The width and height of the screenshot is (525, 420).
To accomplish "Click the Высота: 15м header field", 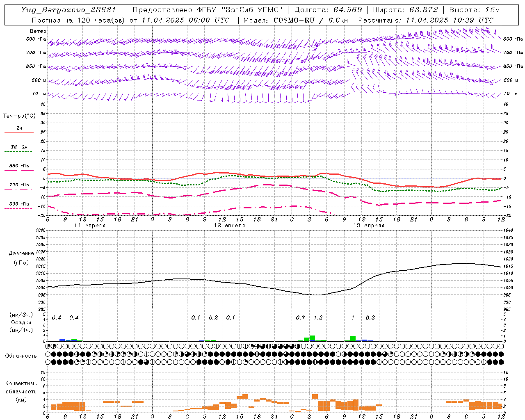I will 474,10.
